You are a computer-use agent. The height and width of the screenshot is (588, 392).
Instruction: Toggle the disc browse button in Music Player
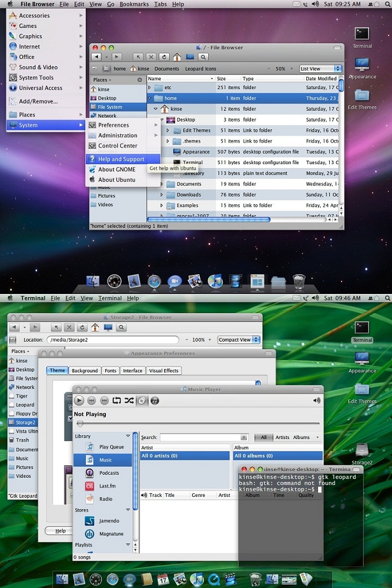pos(142,400)
